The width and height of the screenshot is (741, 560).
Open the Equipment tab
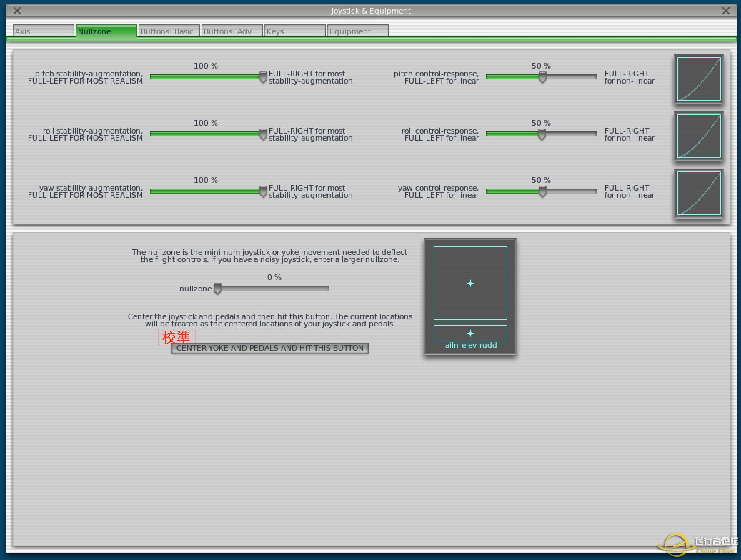358,31
